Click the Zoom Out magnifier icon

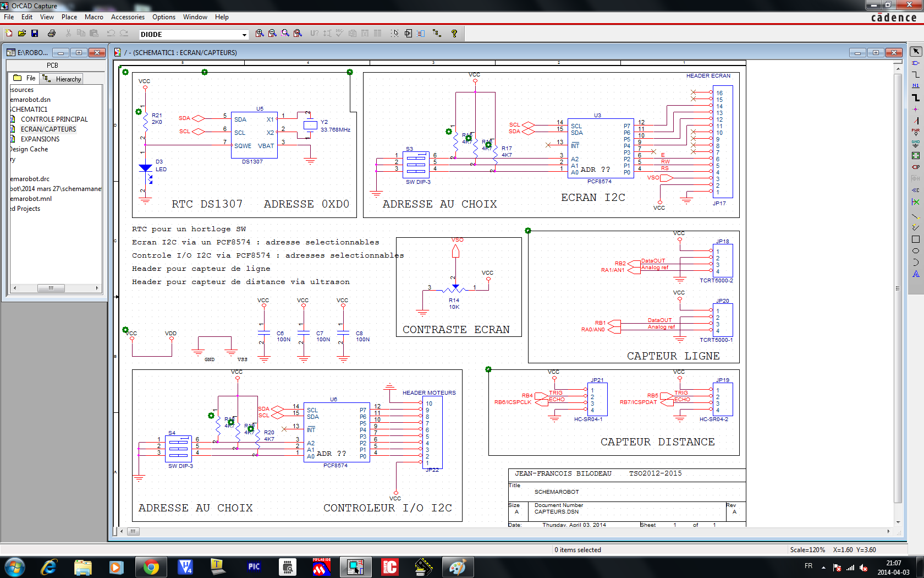pos(272,34)
